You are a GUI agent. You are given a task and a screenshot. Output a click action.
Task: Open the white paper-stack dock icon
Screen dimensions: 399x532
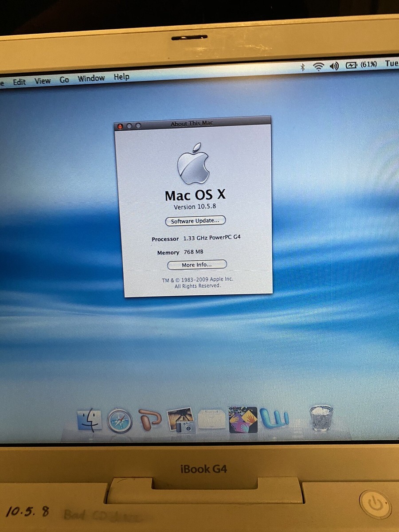pyautogui.click(x=211, y=419)
